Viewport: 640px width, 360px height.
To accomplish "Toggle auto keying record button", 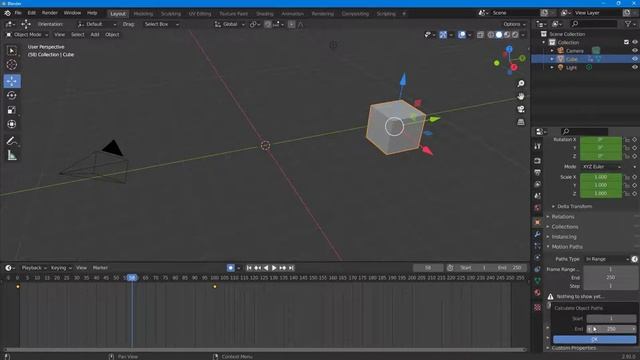I will 231,268.
